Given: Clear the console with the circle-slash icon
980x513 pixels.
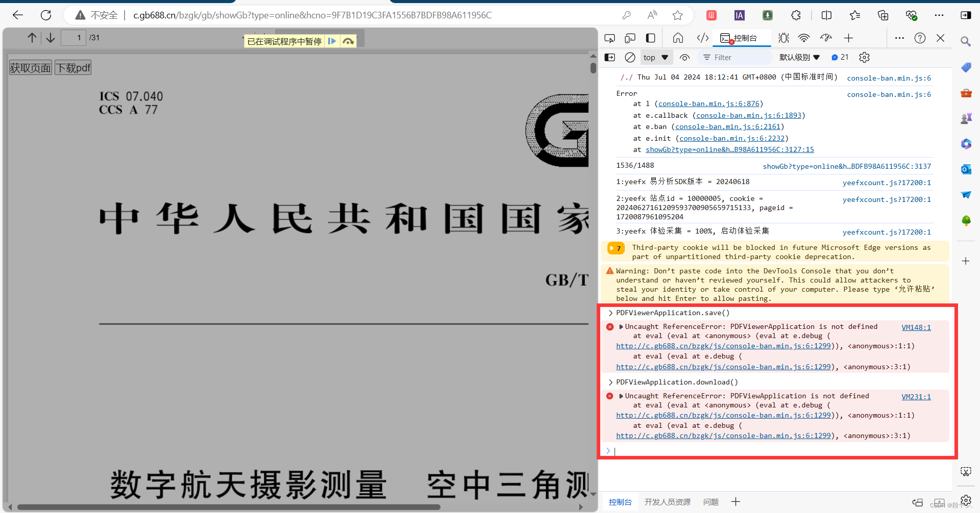Looking at the screenshot, I should tap(629, 57).
